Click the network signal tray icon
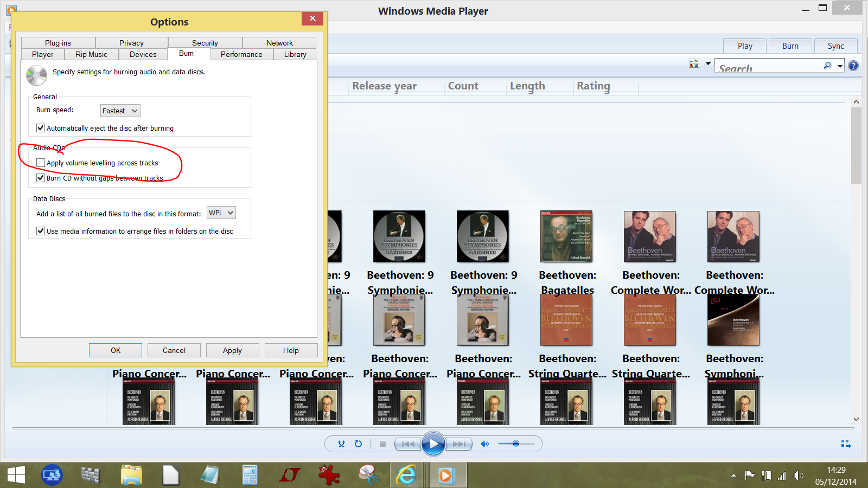The height and width of the screenshot is (488, 868). point(782,476)
